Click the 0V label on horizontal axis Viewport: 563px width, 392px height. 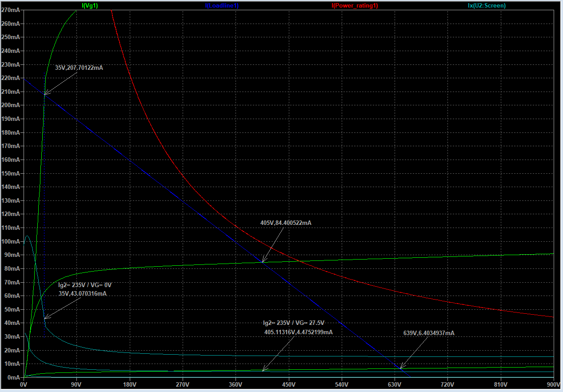(x=24, y=384)
